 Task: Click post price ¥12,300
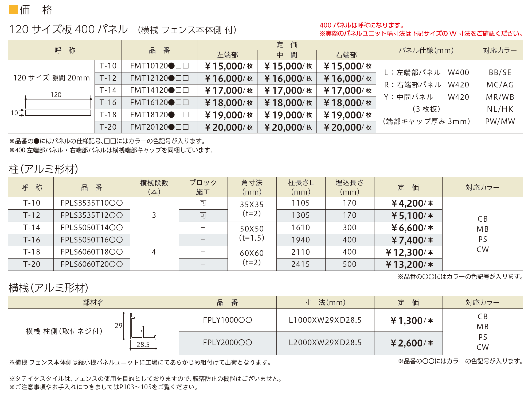tap(409, 252)
